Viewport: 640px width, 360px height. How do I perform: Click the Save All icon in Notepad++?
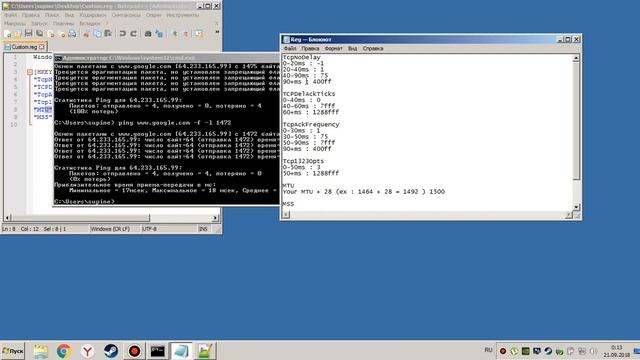click(x=40, y=34)
